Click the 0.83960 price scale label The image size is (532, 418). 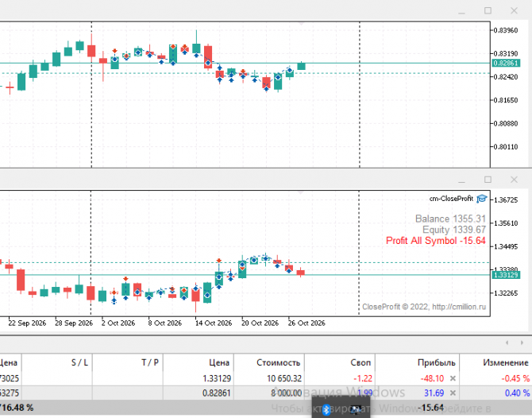coord(506,30)
